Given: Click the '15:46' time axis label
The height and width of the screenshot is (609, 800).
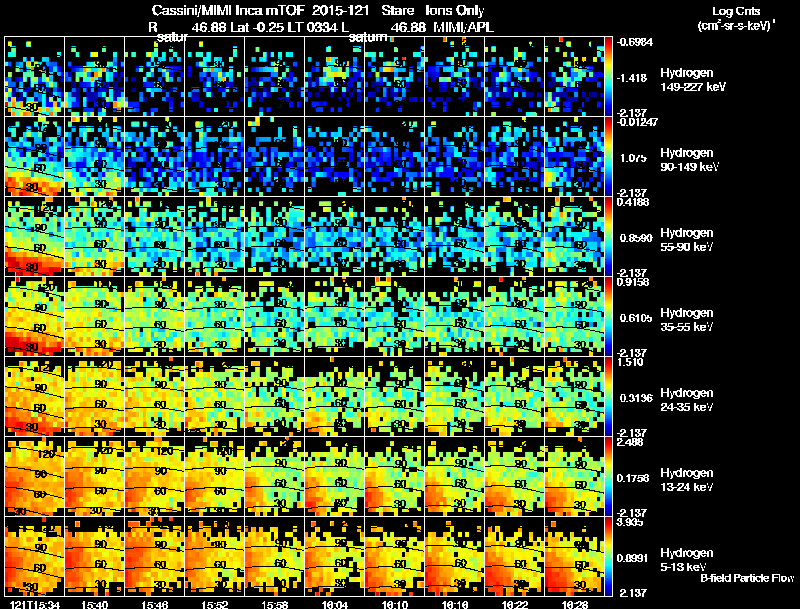Looking at the screenshot, I should click(154, 605).
